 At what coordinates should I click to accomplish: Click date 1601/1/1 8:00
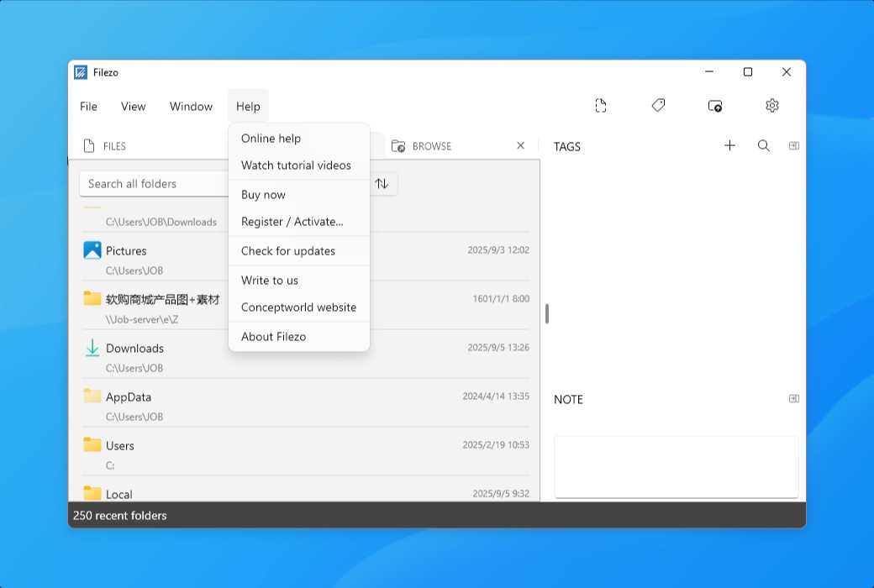coord(501,298)
